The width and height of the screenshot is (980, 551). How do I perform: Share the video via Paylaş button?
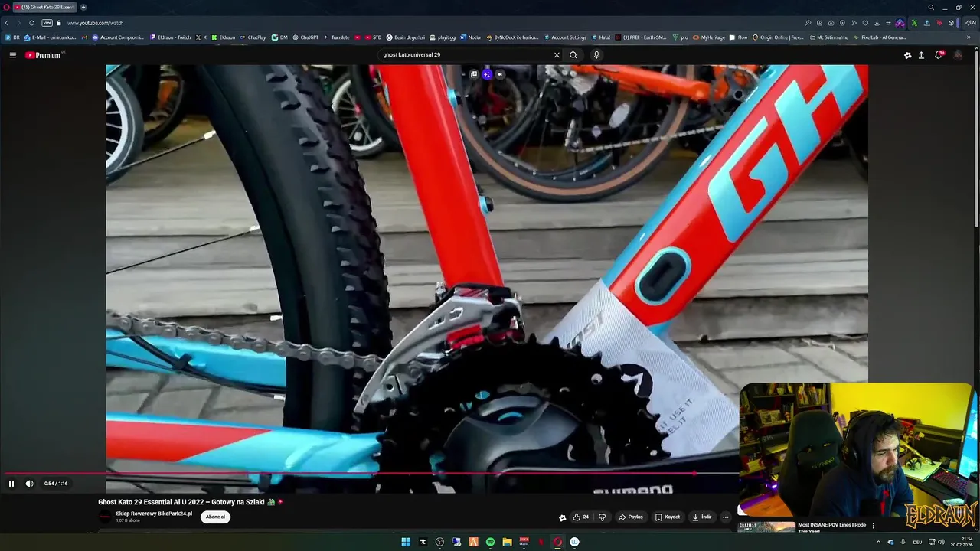[x=631, y=517]
